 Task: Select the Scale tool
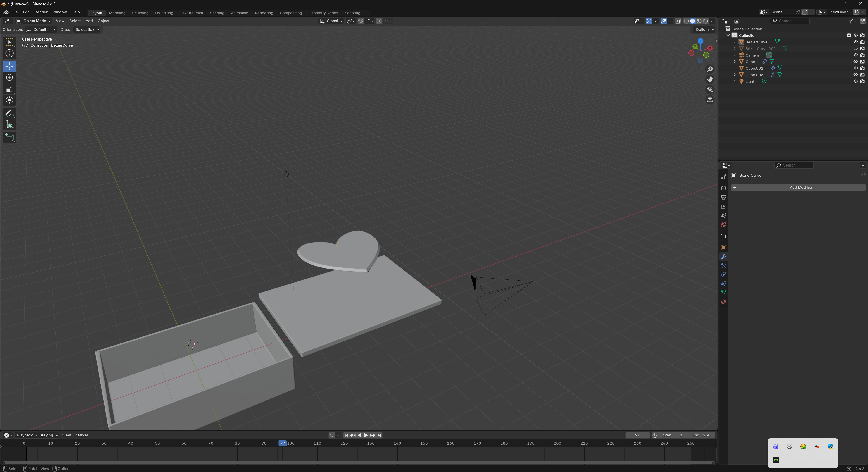click(x=10, y=89)
